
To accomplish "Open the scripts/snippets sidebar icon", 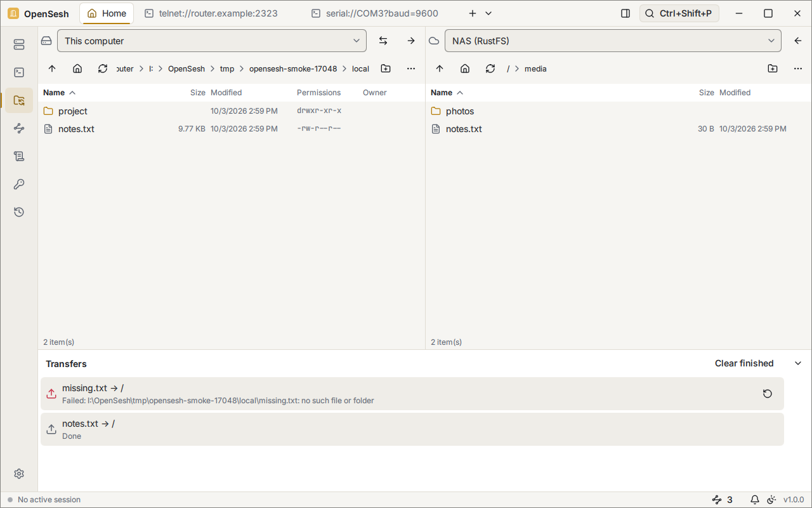I will point(19,156).
